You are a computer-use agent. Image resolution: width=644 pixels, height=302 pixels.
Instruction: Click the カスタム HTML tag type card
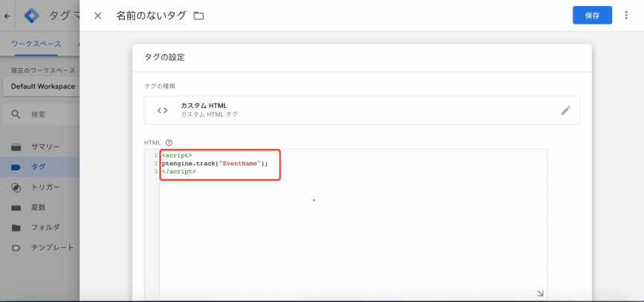362,110
